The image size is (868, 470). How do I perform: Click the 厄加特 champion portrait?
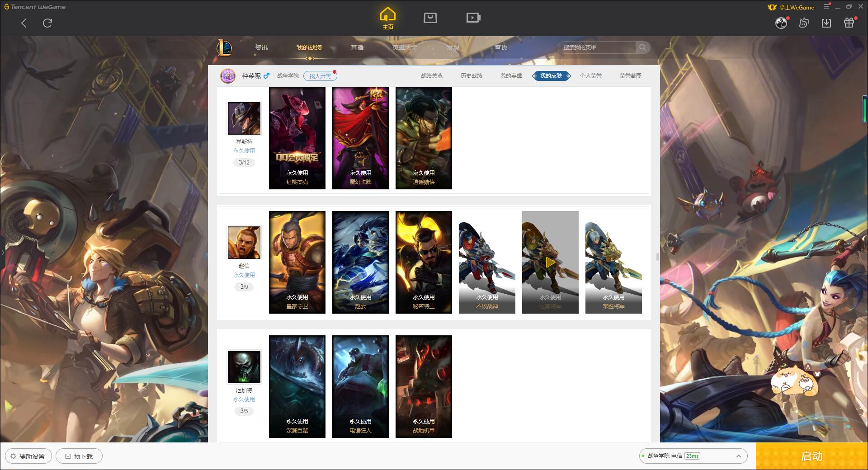point(244,367)
